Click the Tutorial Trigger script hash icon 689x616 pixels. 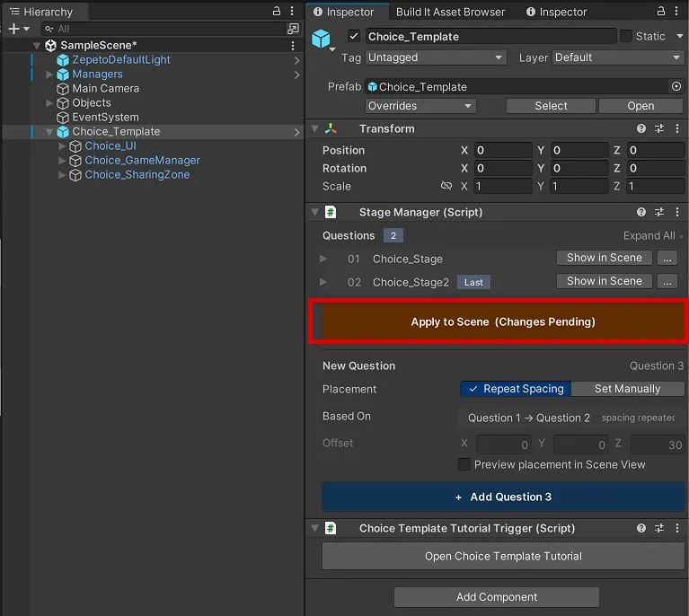click(x=331, y=528)
